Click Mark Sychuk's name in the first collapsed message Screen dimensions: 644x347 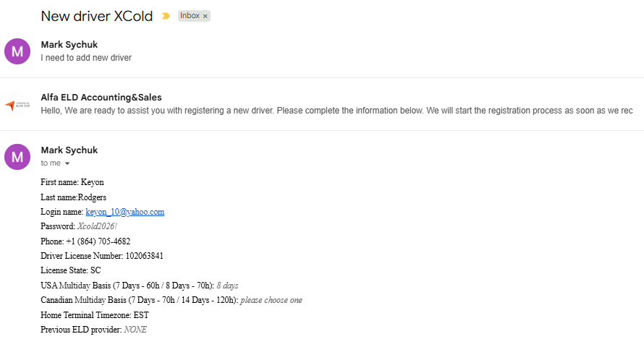point(69,45)
